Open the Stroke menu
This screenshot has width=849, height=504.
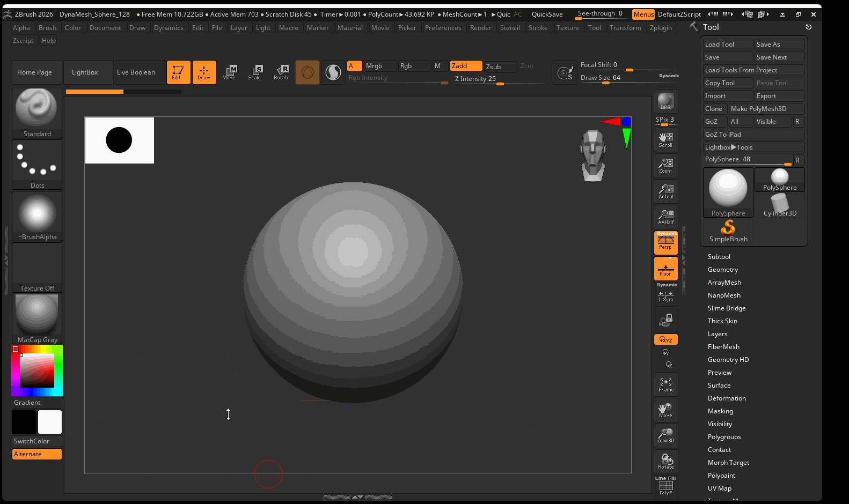[x=538, y=28]
